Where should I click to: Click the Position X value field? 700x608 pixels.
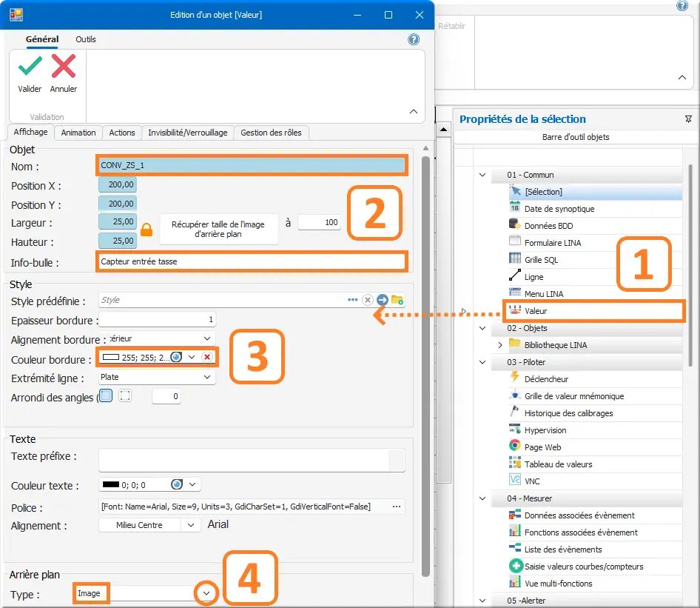[x=118, y=184]
